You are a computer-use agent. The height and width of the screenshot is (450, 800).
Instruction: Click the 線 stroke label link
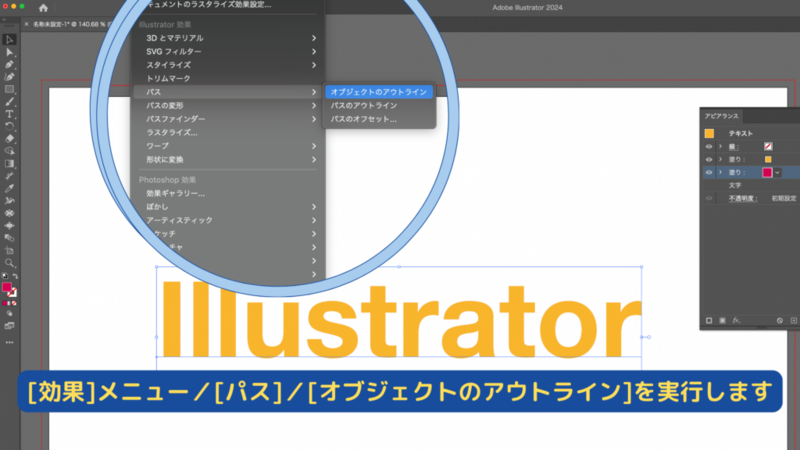point(734,146)
